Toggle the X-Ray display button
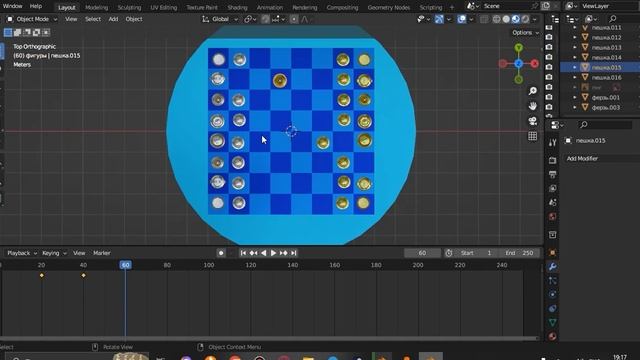640x360 pixels. pos(484,19)
